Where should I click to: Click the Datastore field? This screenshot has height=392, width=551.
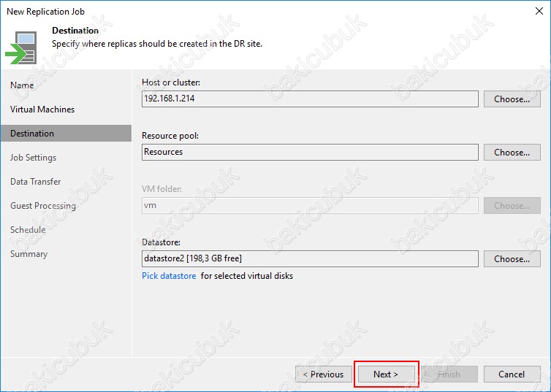pyautogui.click(x=310, y=258)
